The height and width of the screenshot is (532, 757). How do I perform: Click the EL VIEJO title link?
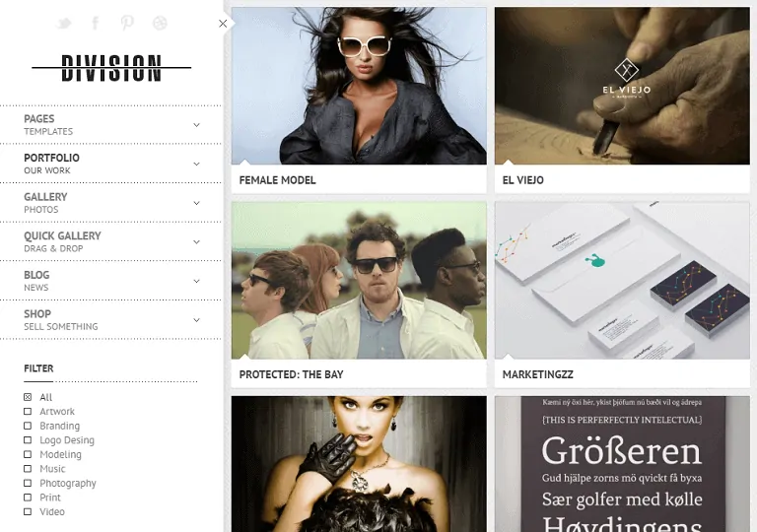[x=522, y=180]
